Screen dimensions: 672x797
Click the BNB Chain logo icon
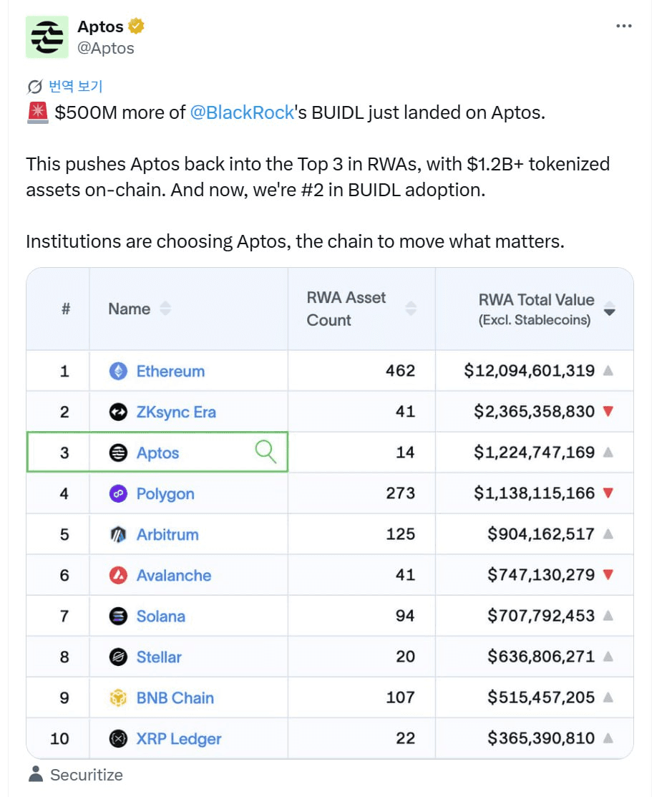(x=118, y=697)
